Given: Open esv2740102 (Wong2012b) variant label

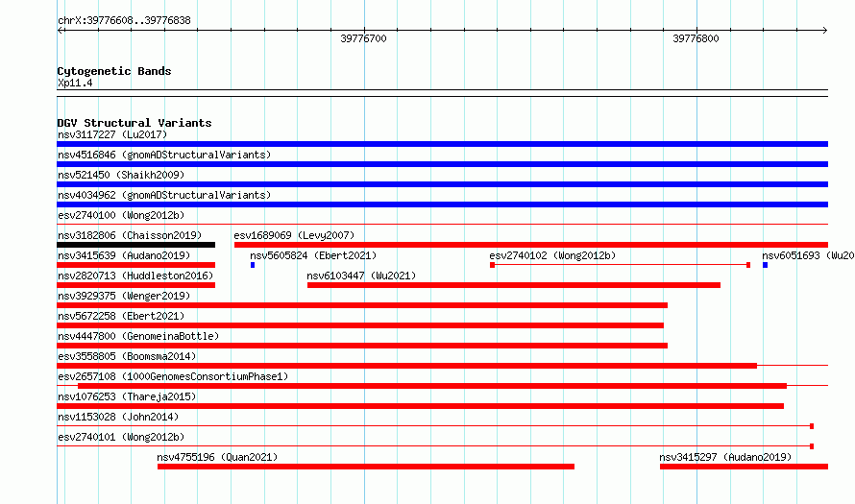Looking at the screenshot, I should point(552,255).
